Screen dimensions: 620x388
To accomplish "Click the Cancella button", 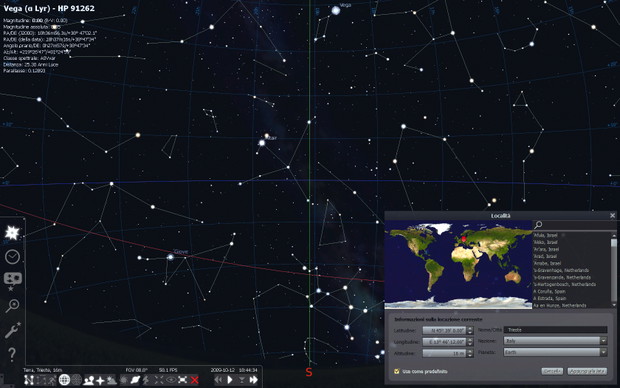I will (552, 371).
